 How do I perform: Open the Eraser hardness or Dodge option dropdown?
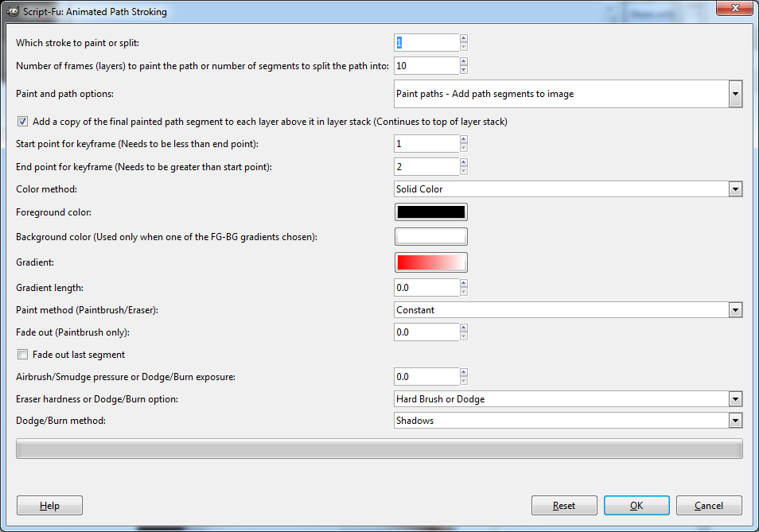734,398
